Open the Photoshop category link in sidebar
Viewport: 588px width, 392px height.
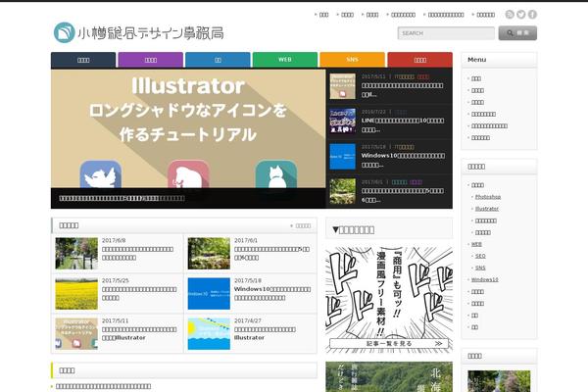[x=487, y=197]
